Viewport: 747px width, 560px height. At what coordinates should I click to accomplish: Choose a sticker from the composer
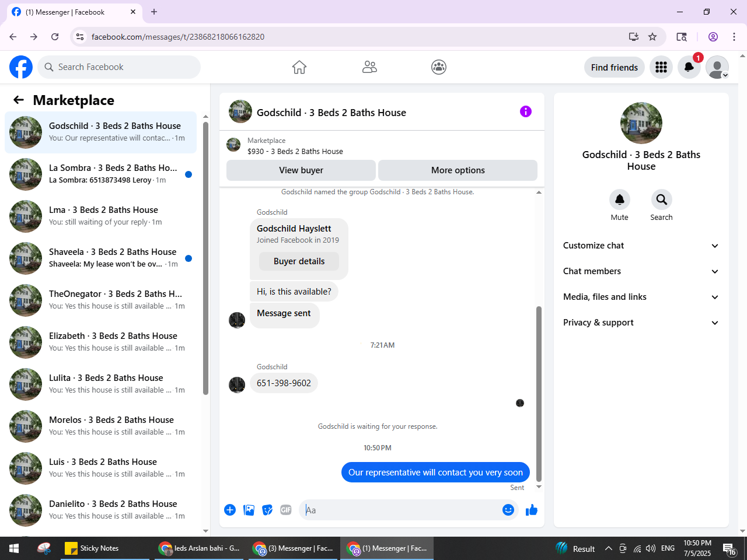tap(267, 510)
